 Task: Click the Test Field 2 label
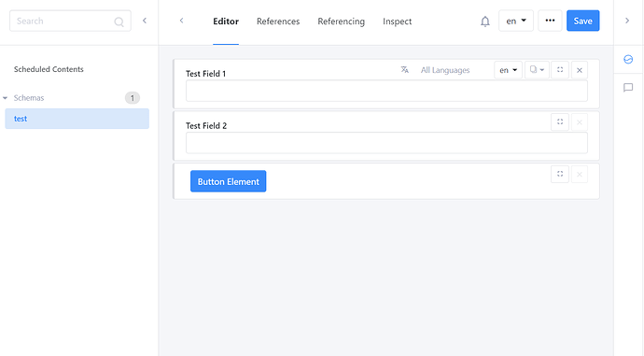point(206,126)
